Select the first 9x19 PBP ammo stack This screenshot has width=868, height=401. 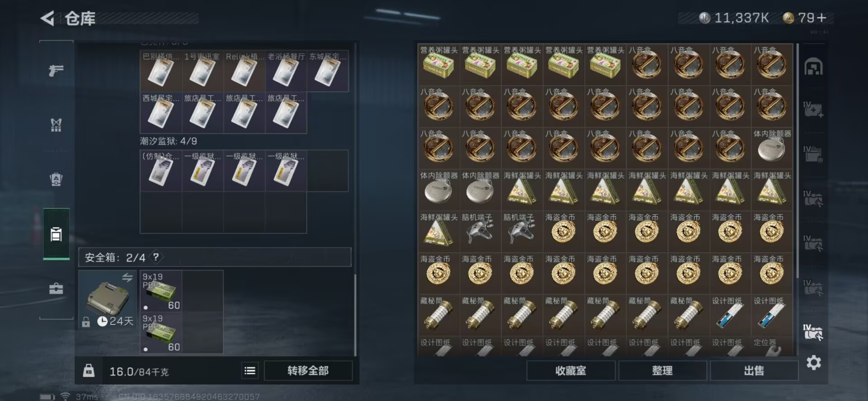click(161, 291)
